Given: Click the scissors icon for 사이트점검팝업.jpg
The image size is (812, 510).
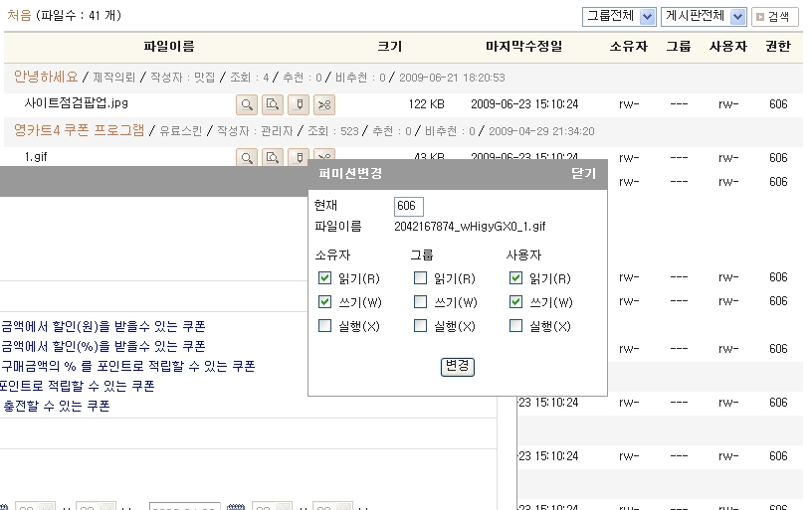Looking at the screenshot, I should coord(324,104).
